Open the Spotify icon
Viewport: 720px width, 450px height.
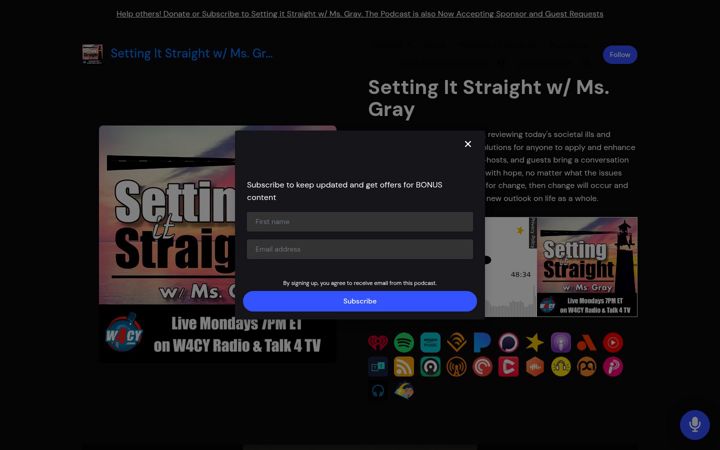tap(404, 343)
